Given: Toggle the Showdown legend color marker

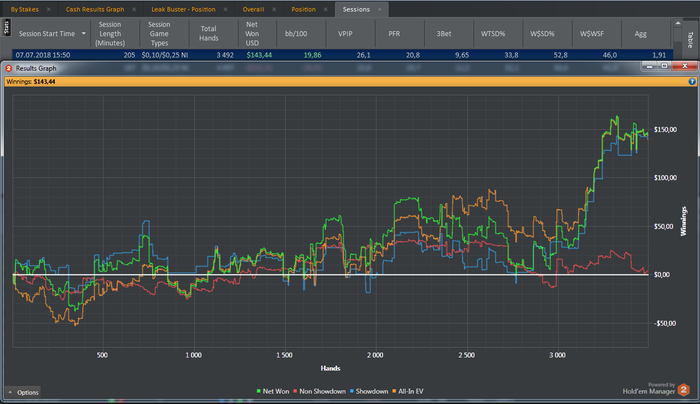Looking at the screenshot, I should 351,390.
